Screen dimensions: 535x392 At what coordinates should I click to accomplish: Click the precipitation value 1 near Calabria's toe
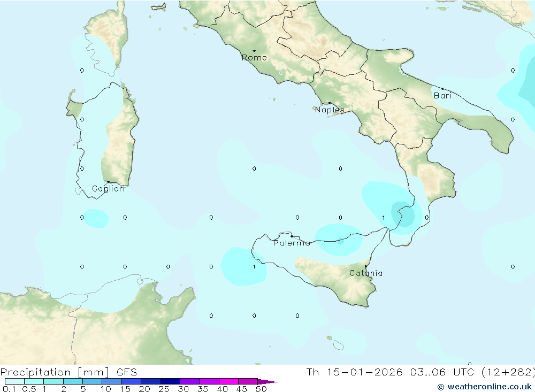click(384, 218)
